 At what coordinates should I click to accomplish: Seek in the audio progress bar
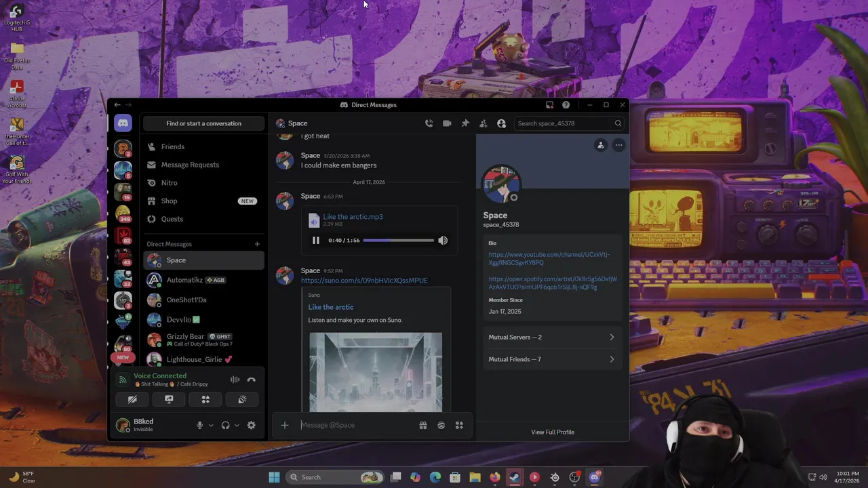point(399,241)
